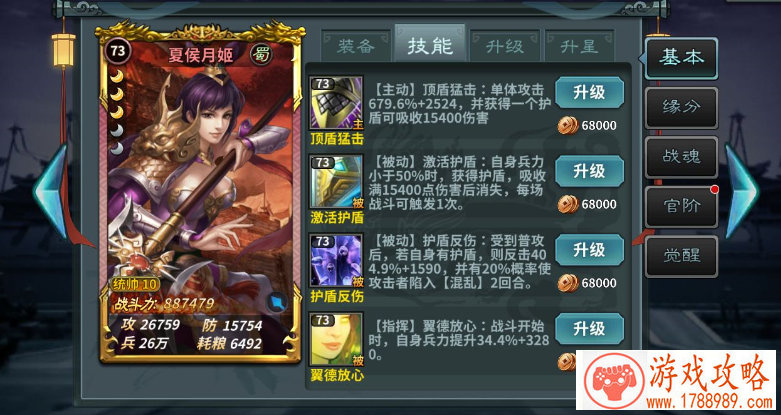Tap the 激活护盾 skill icon
Viewport: 781px width, 415px height.
tap(336, 182)
